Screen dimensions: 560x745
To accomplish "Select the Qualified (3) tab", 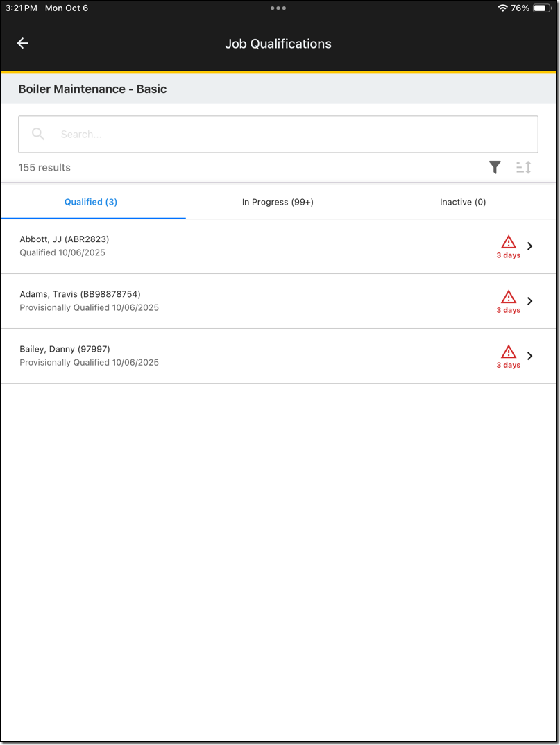I will coord(91,203).
